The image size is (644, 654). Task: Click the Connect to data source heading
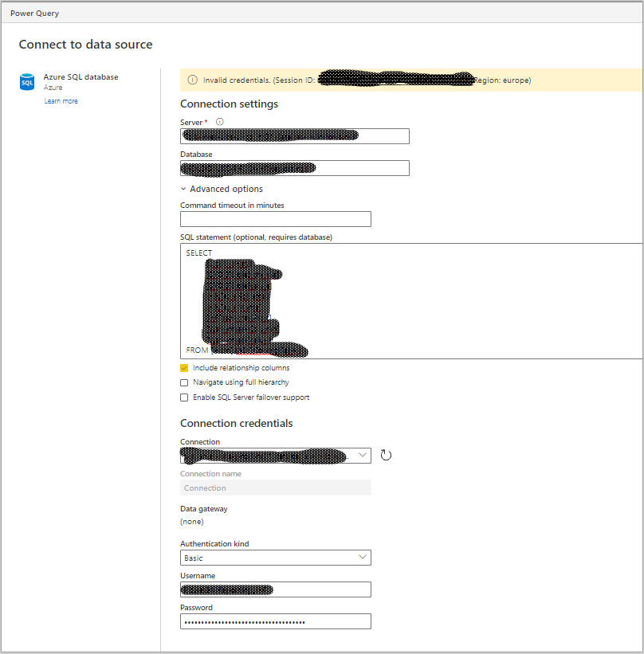(85, 45)
